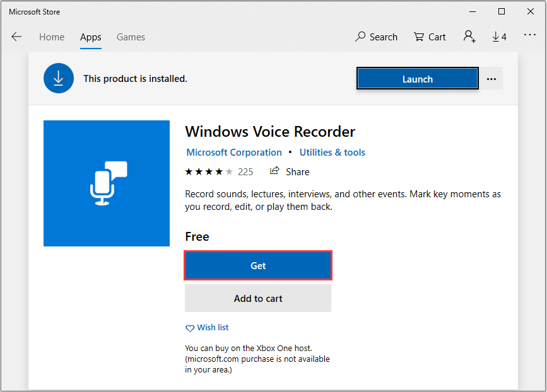Switch to the Home tab

point(52,37)
